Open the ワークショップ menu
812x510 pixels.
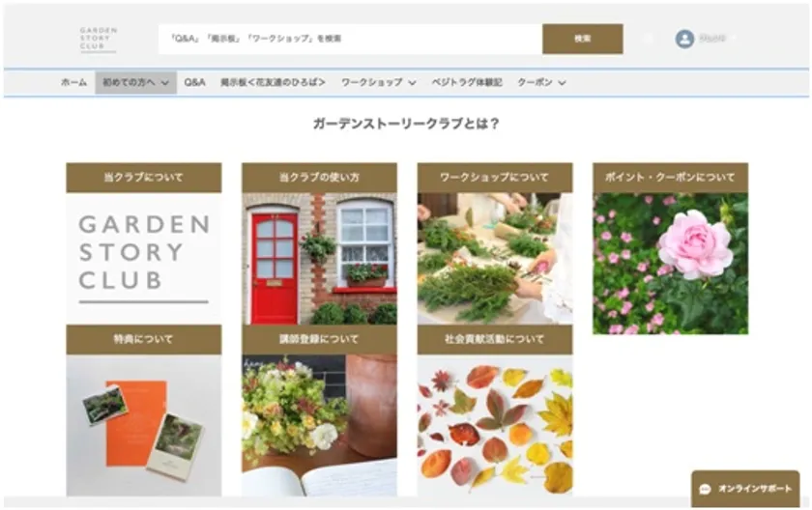(x=379, y=82)
